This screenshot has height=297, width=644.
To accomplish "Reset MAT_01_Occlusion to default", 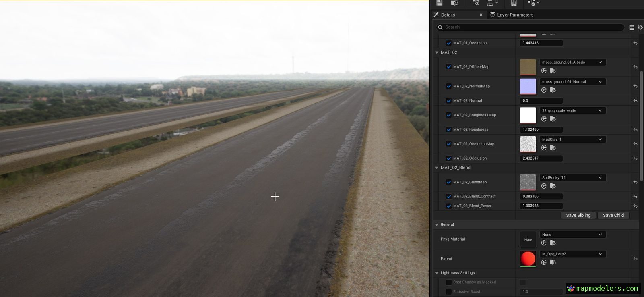I will tap(635, 43).
